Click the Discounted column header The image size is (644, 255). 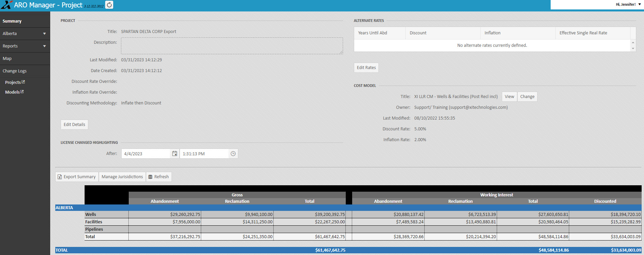point(605,201)
